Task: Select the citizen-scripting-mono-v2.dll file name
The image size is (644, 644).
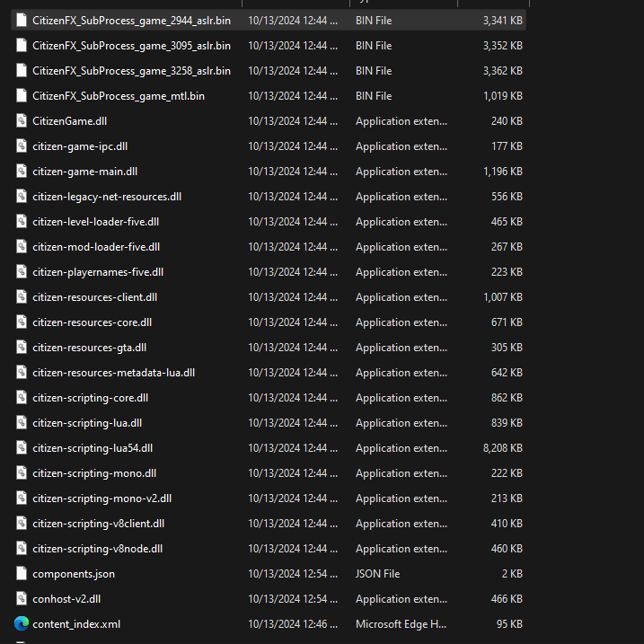Action: point(101,498)
